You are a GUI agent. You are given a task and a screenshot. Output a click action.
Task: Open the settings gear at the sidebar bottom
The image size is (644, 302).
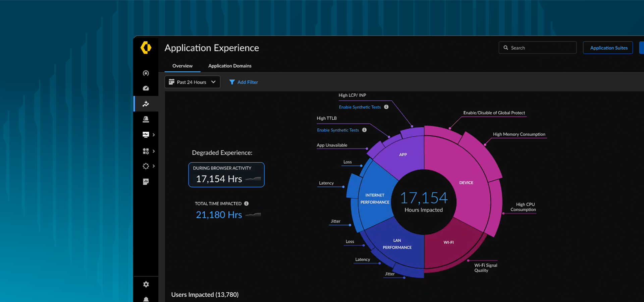click(x=146, y=284)
